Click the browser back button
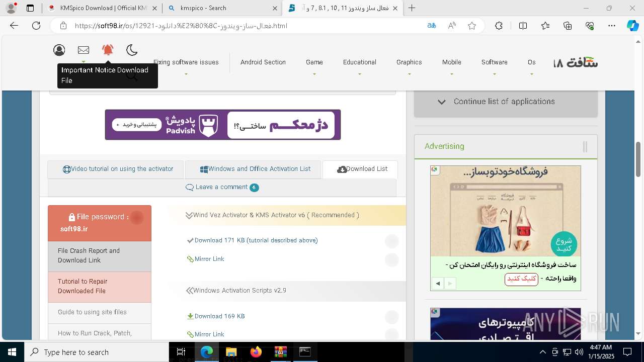This screenshot has height=362, width=644. (14, 26)
